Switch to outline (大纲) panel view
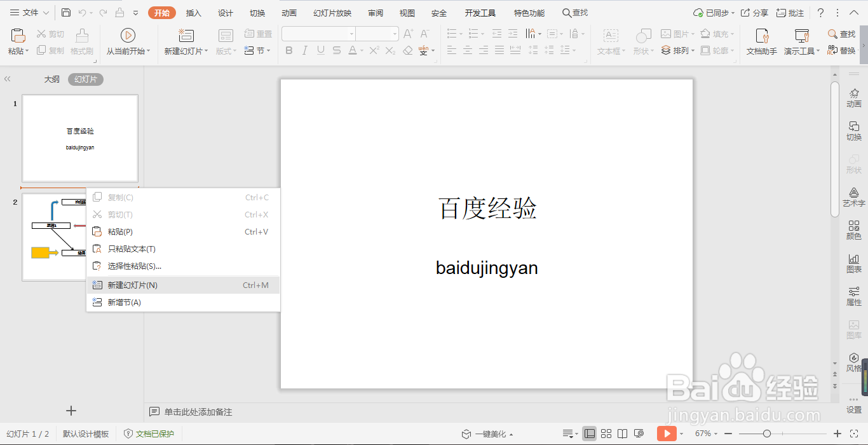Screen dimensions: 868x445 point(52,79)
